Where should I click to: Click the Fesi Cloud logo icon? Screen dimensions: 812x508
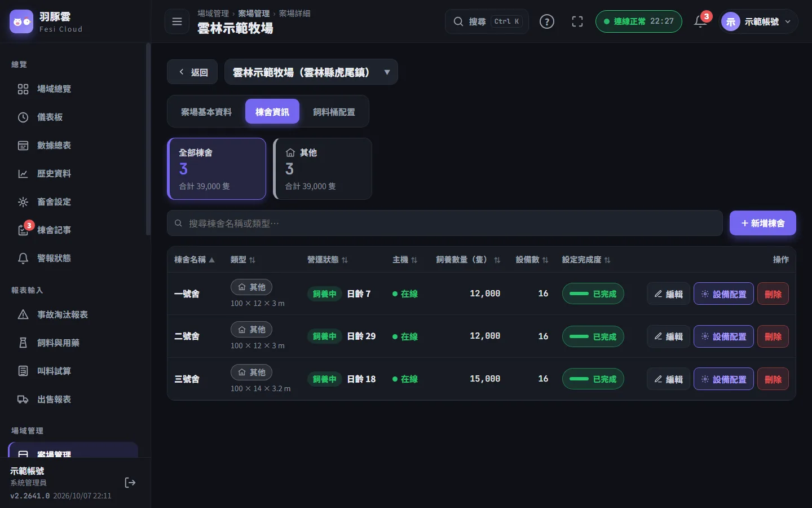point(21,21)
